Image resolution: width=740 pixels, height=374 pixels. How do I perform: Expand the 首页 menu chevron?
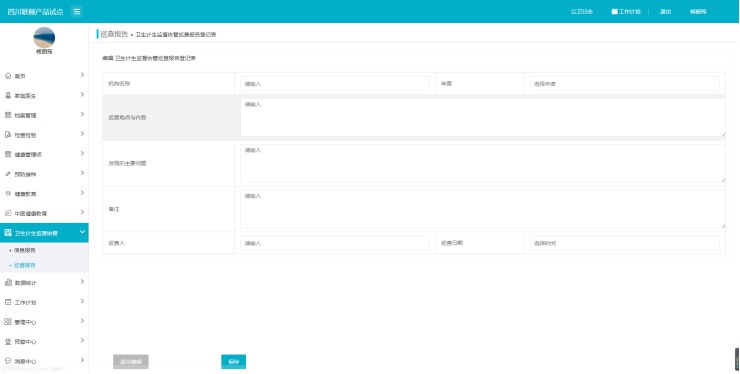coord(82,75)
